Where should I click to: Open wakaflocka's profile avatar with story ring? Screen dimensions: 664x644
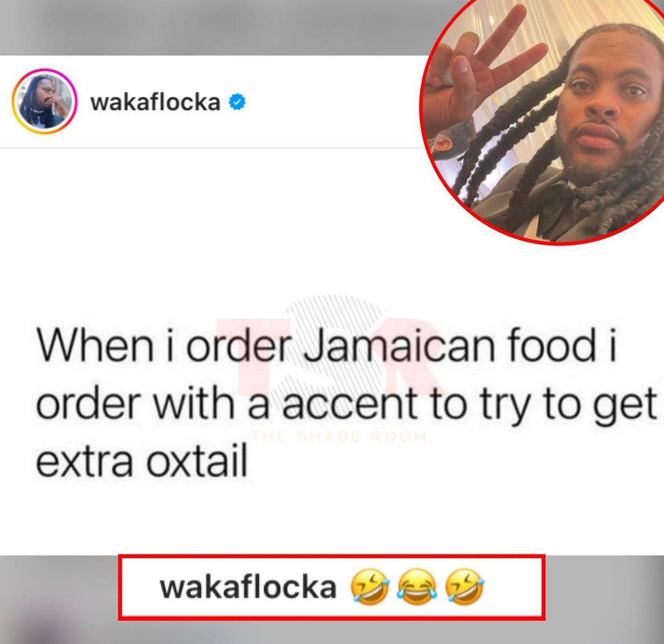pyautogui.click(x=44, y=101)
